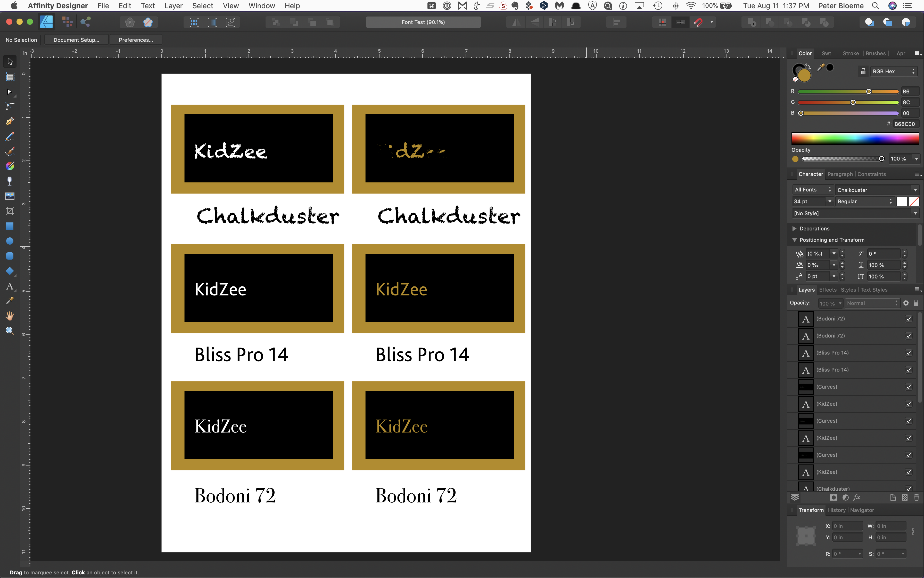Click the Document Setup button
This screenshot has width=924, height=578.
tap(76, 40)
